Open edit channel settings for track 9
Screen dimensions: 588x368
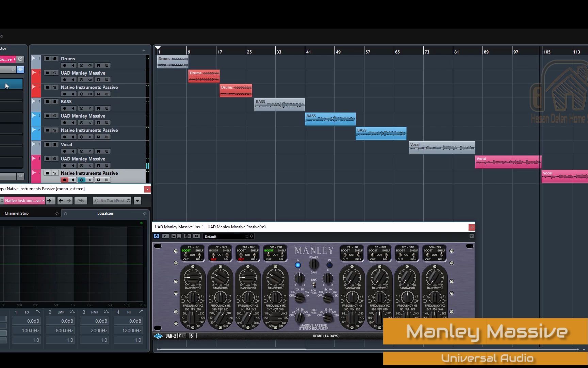(81, 180)
